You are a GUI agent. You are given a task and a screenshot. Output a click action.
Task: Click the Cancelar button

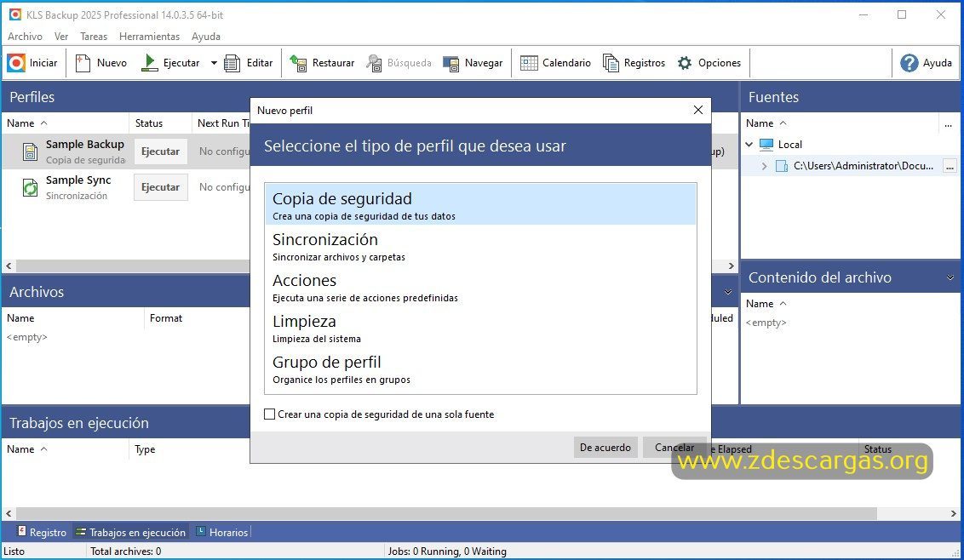pos(674,448)
